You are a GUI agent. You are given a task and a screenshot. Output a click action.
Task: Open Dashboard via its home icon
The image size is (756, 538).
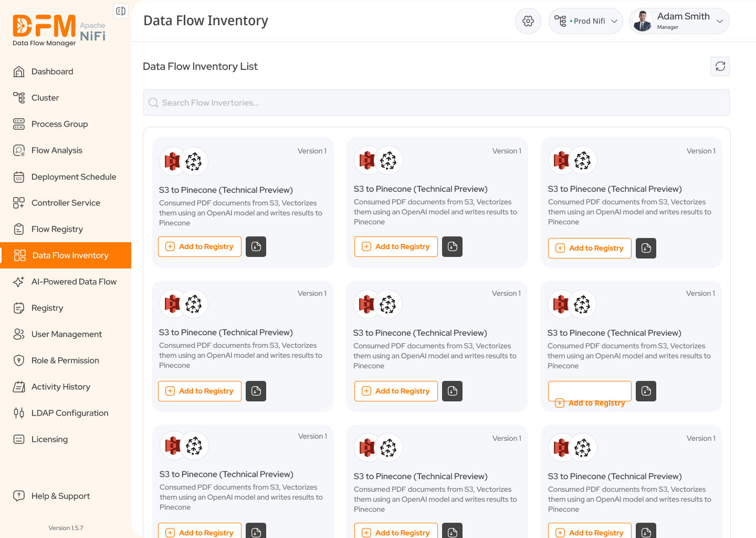click(19, 71)
